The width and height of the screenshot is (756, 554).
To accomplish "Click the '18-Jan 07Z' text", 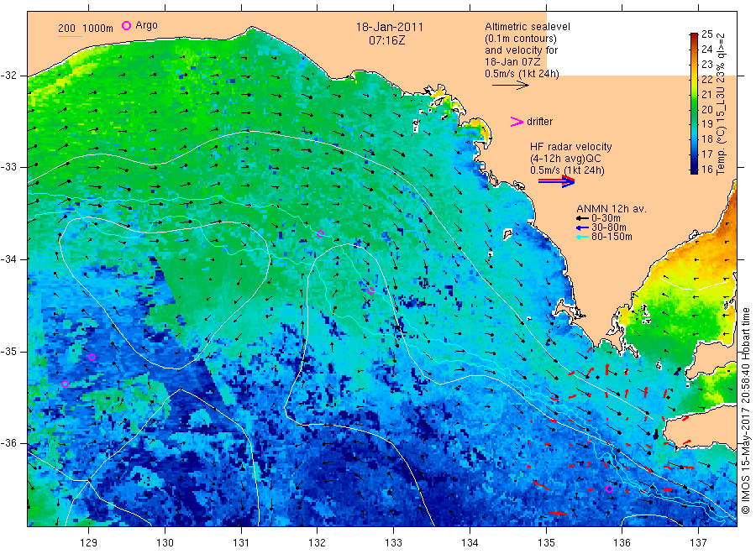I will pyautogui.click(x=512, y=61).
